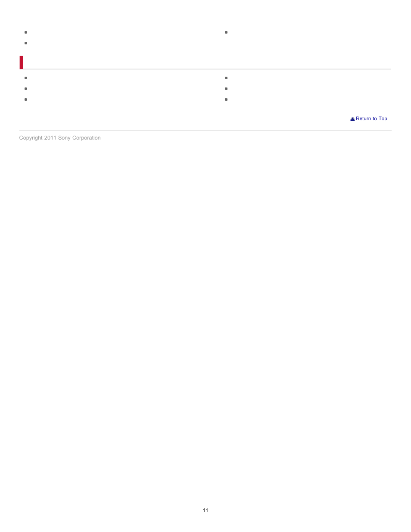The image size is (411, 532).
Task: Click the gray heading underline next to red bar
Action: tap(207, 69)
